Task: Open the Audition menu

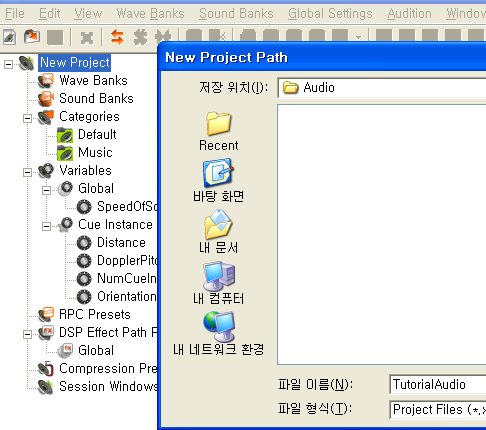Action: click(410, 14)
